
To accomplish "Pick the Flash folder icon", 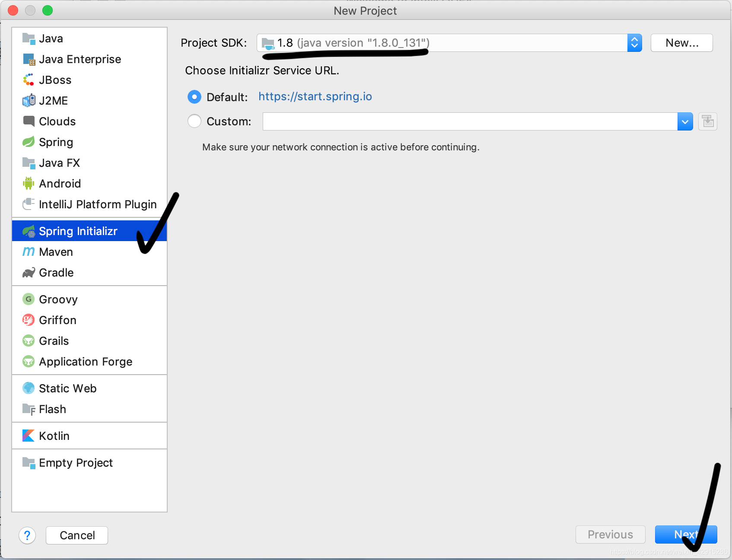I will coord(29,409).
